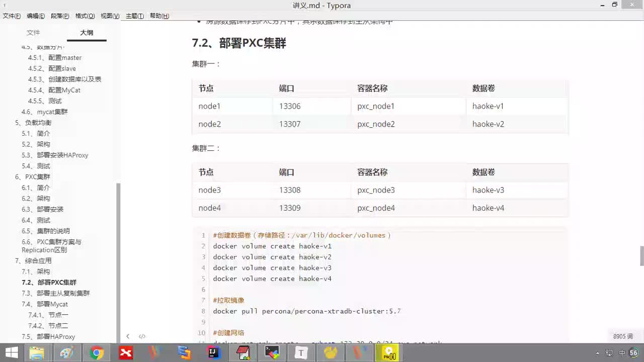This screenshot has height=362, width=644.
Task: Open the 段落(P) menu
Action: click(60, 16)
